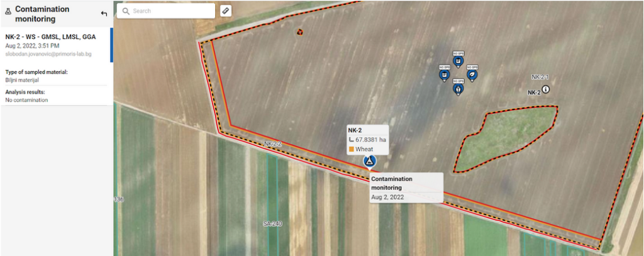Click the slobodan.jovanovic email address

pos(48,53)
